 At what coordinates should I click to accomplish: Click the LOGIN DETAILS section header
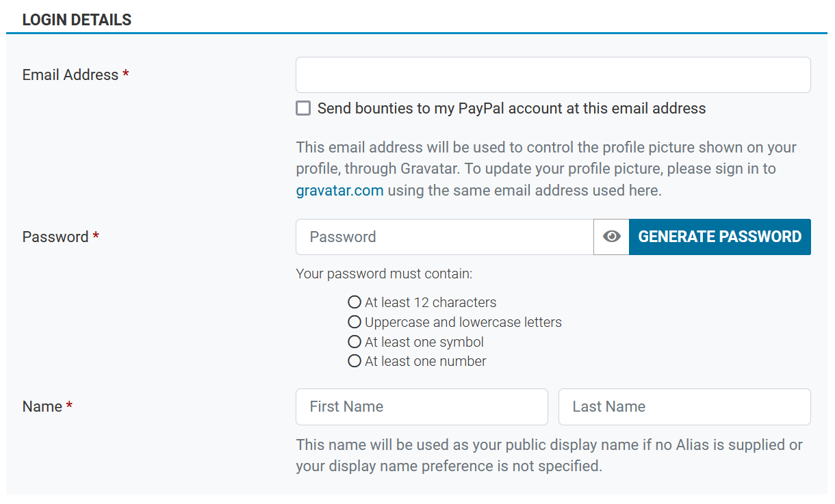[77, 19]
